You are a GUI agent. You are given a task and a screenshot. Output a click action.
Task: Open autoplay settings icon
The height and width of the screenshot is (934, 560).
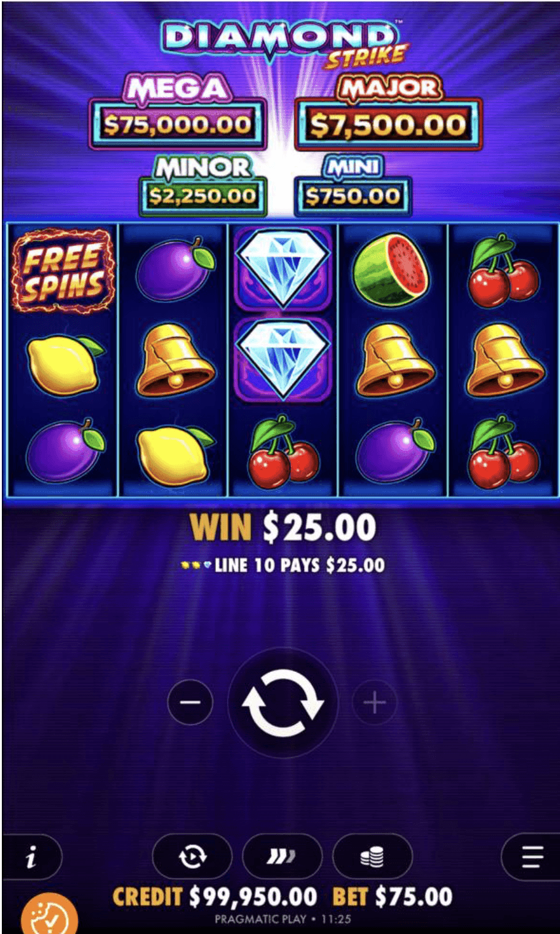pos(192,856)
